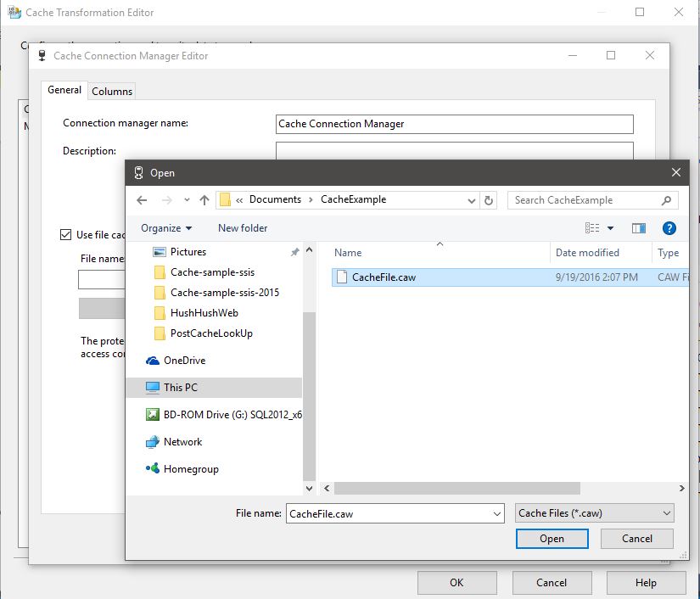Click horizontal scrollbar right arrow

tap(681, 489)
